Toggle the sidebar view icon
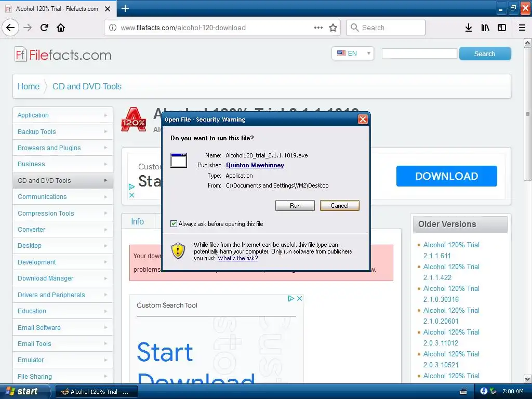 point(502,28)
